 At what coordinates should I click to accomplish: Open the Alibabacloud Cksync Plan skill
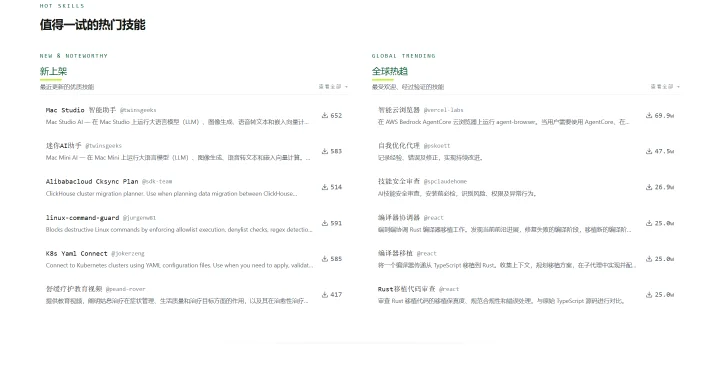click(92, 181)
